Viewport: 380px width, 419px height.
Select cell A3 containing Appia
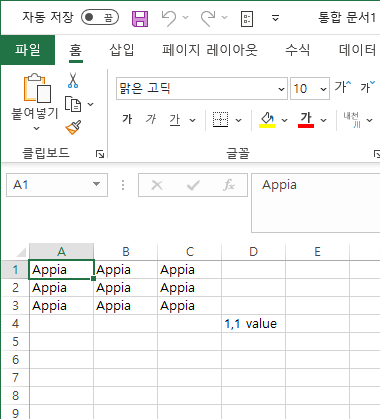pyautogui.click(x=61, y=306)
